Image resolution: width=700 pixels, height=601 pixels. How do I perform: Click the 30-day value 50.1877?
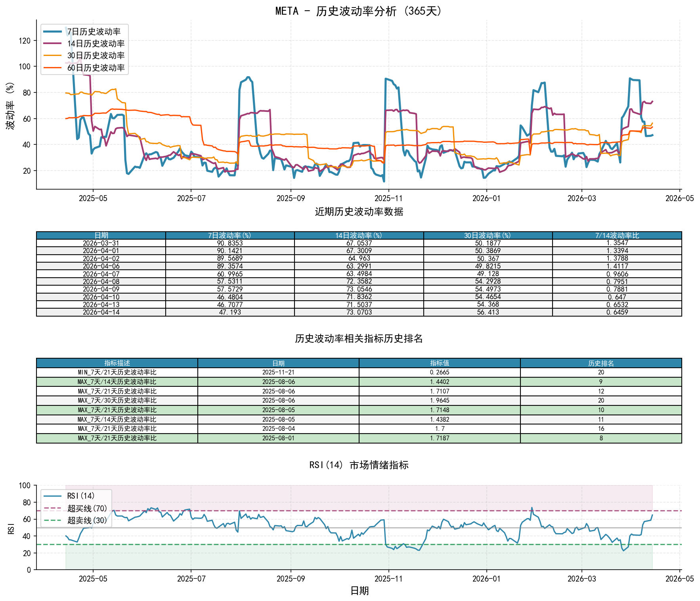coord(488,243)
